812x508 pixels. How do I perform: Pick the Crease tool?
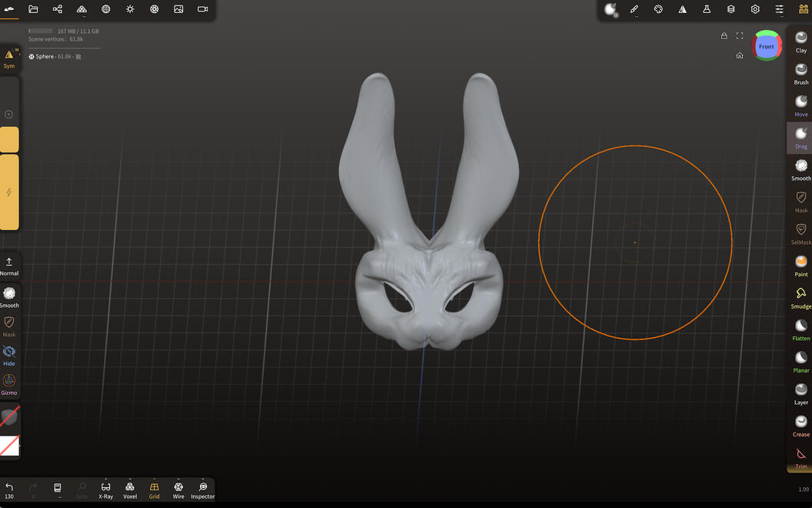point(801,426)
